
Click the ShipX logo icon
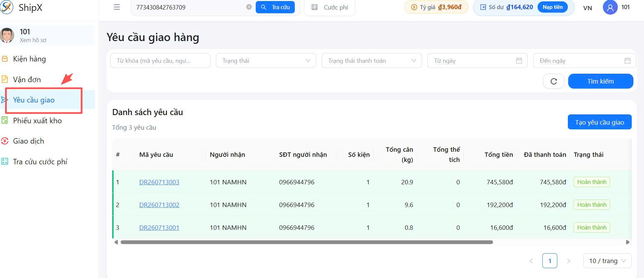[x=7, y=7]
